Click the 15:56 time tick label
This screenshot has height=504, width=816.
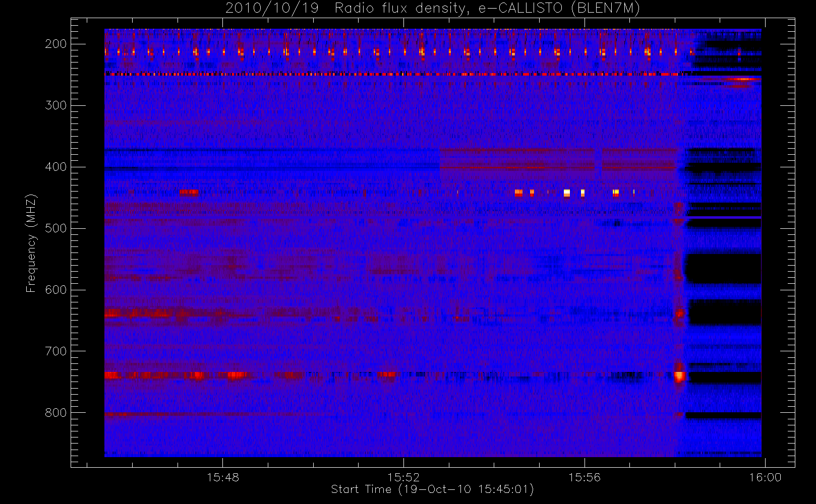click(x=585, y=477)
